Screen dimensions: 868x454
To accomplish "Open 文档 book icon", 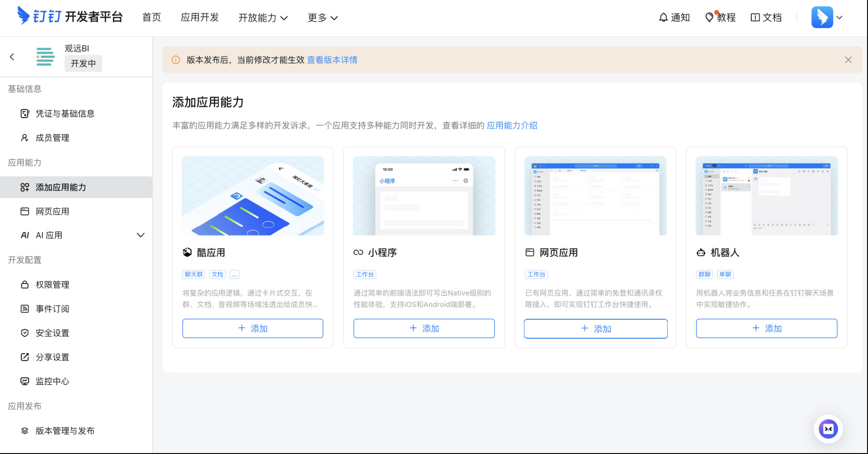I will [x=755, y=18].
